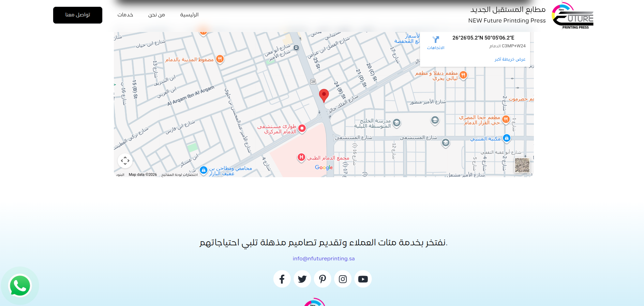This screenshot has height=306, width=644.
Task: Open the floating WhatsApp chat icon
Action: coord(20,286)
